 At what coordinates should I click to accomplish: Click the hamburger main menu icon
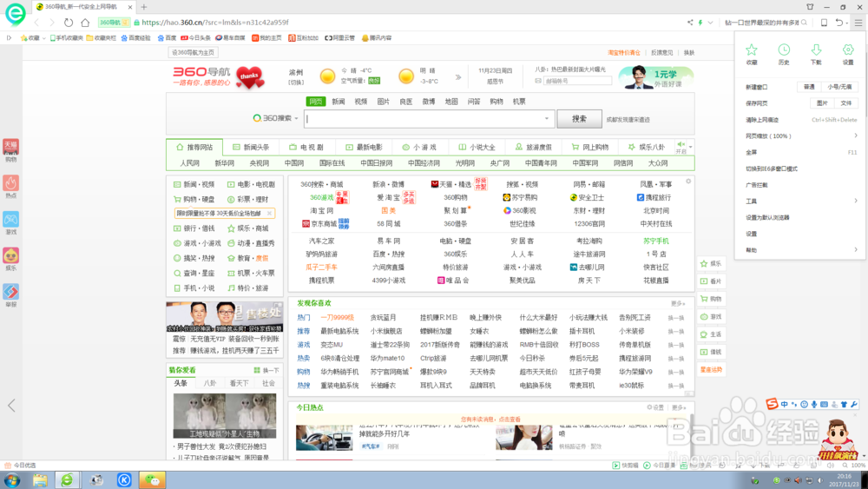[x=858, y=23]
